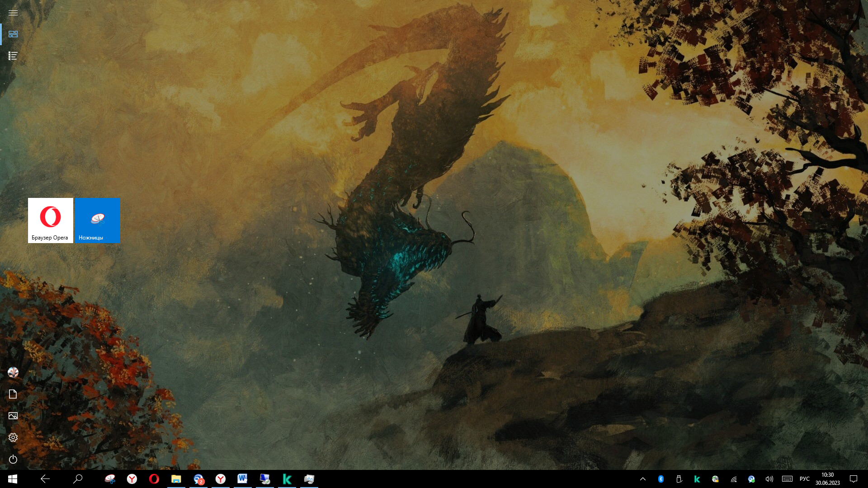Open Opera from the taskbar

pos(154,479)
